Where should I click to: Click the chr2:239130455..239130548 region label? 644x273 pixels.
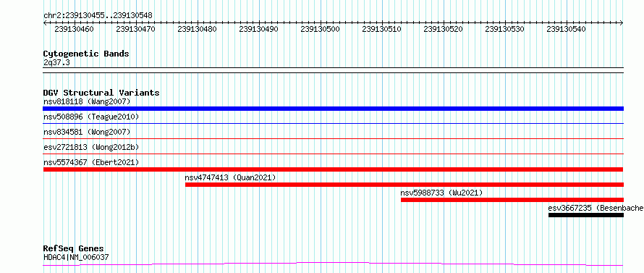click(x=98, y=16)
